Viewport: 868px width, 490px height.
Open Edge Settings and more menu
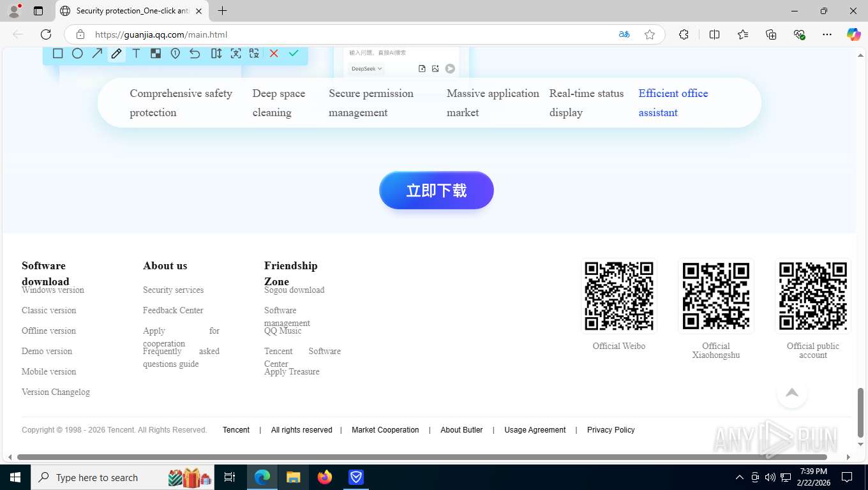pos(827,34)
